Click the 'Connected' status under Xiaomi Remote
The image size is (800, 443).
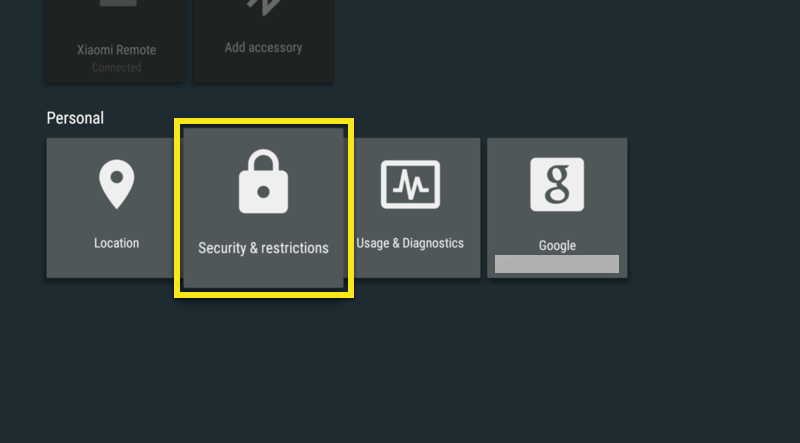[x=116, y=67]
